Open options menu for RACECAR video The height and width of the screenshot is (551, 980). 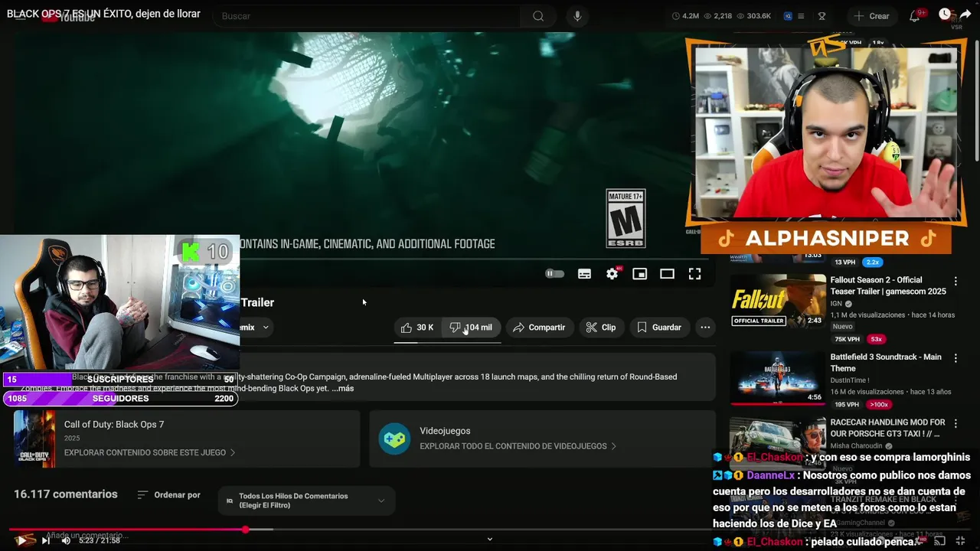[x=955, y=423]
